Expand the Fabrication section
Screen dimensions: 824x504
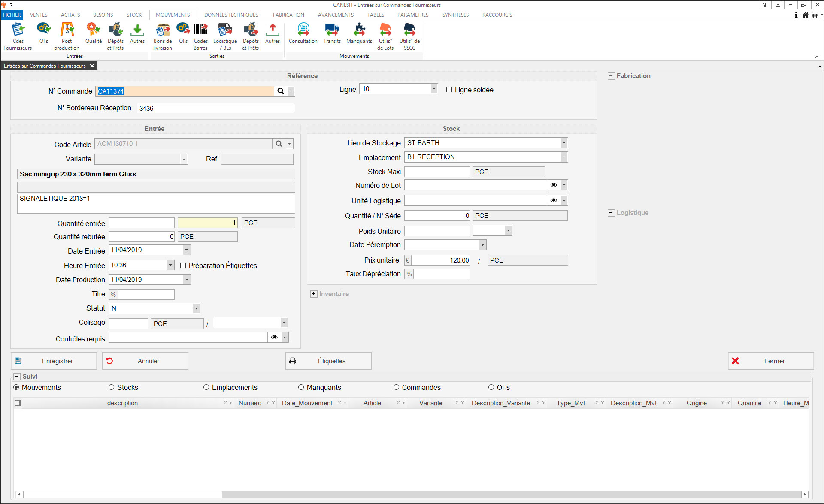coord(611,76)
